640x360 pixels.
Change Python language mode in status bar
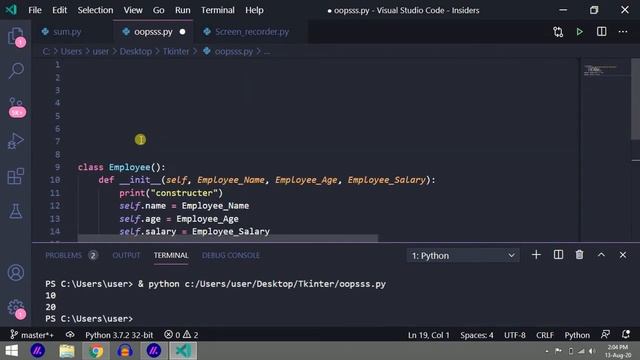[x=577, y=335]
